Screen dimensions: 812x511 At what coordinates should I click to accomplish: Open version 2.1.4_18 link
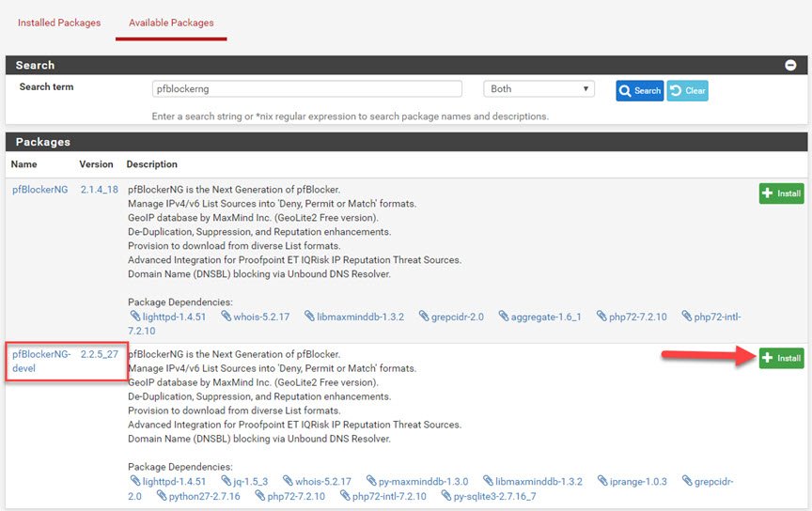[100, 190]
